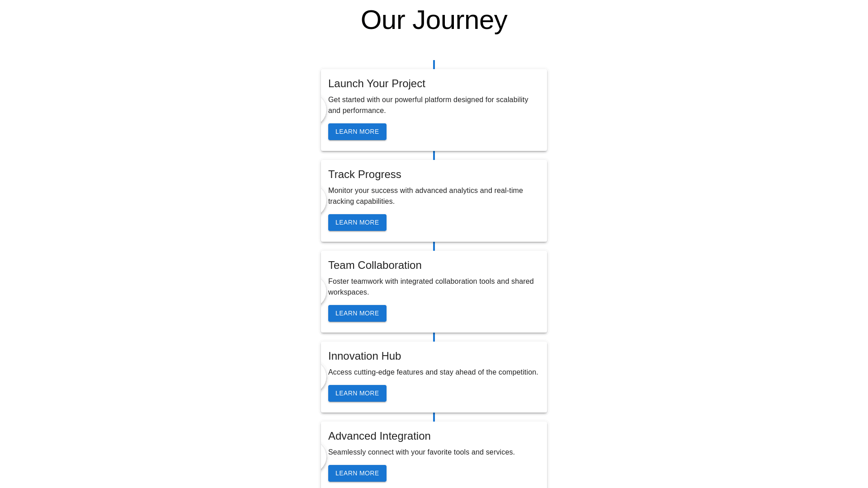Click Learn More under Launch Your Project
Viewport: 868px width, 488px height.
pos(357,132)
